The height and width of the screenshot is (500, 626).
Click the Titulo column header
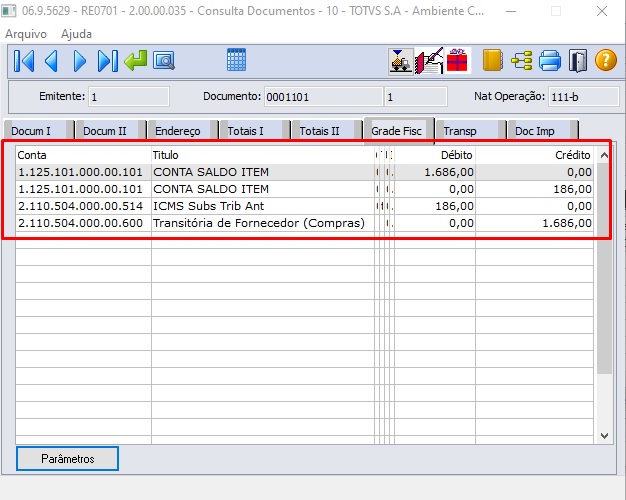point(263,155)
